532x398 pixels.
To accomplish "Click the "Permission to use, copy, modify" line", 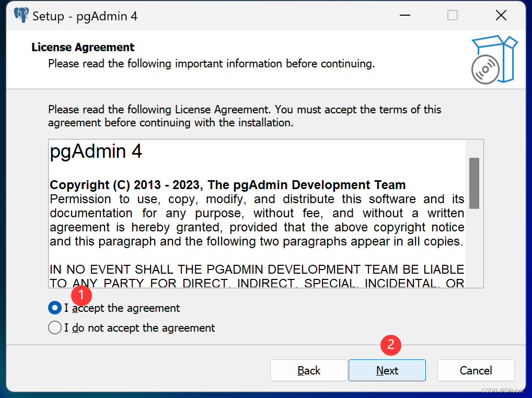I will (x=257, y=199).
